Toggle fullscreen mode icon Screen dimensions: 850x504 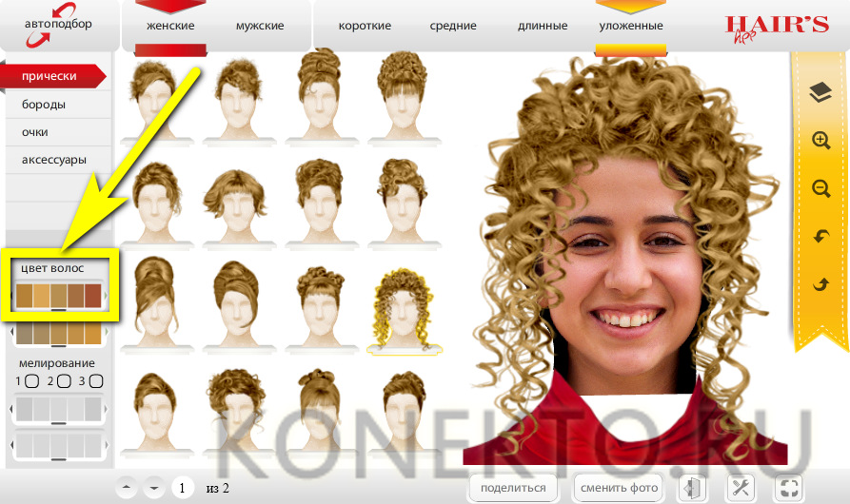click(x=789, y=488)
